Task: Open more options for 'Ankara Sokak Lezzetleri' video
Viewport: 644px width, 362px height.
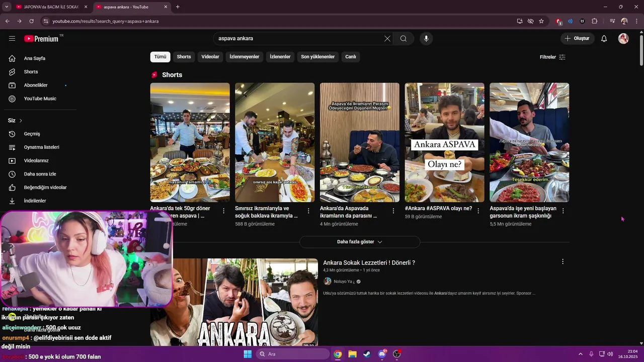Action: coord(562,261)
